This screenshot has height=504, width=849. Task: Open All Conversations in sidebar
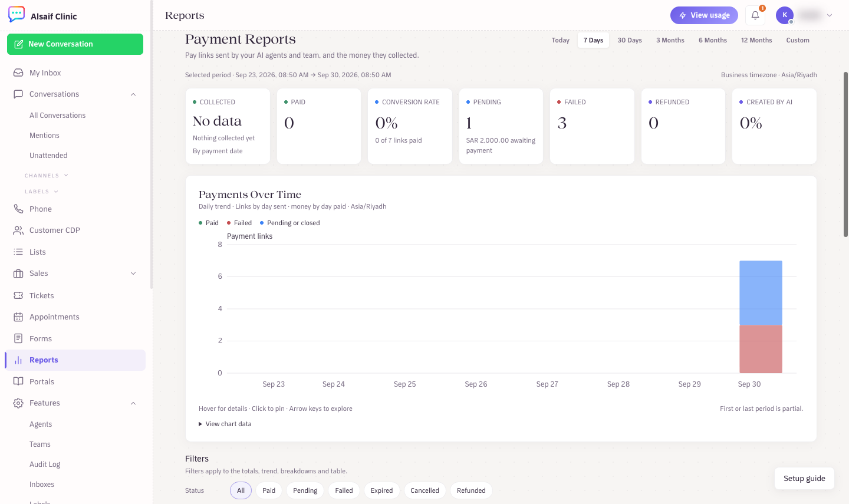click(57, 116)
